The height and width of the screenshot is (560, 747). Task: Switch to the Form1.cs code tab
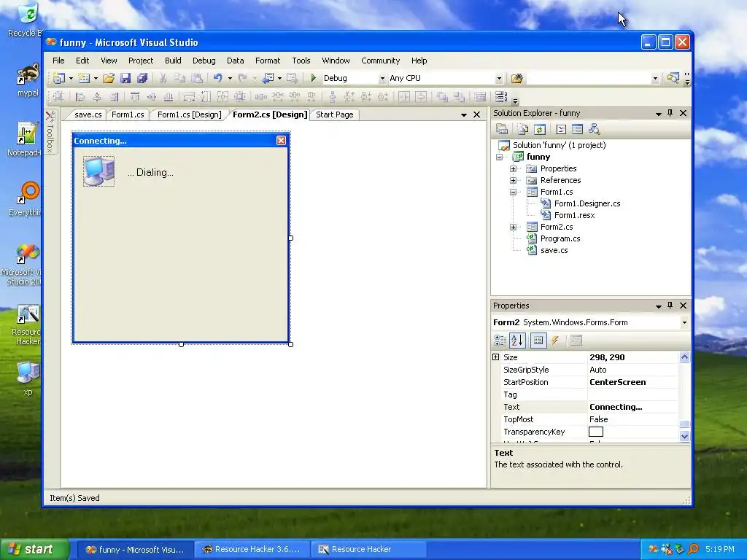[128, 114]
